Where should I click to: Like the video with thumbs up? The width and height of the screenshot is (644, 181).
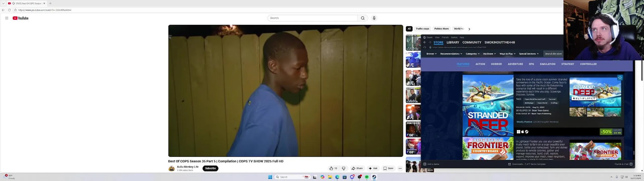333,168
